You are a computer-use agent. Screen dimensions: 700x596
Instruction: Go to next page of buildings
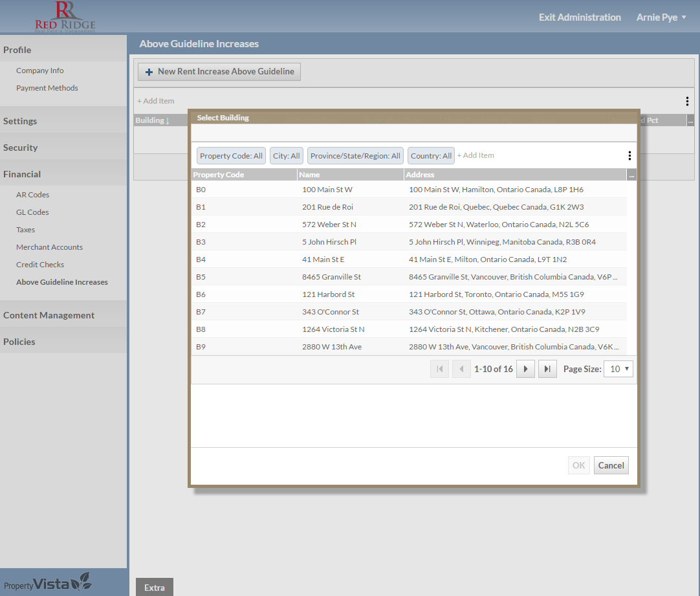pos(525,369)
